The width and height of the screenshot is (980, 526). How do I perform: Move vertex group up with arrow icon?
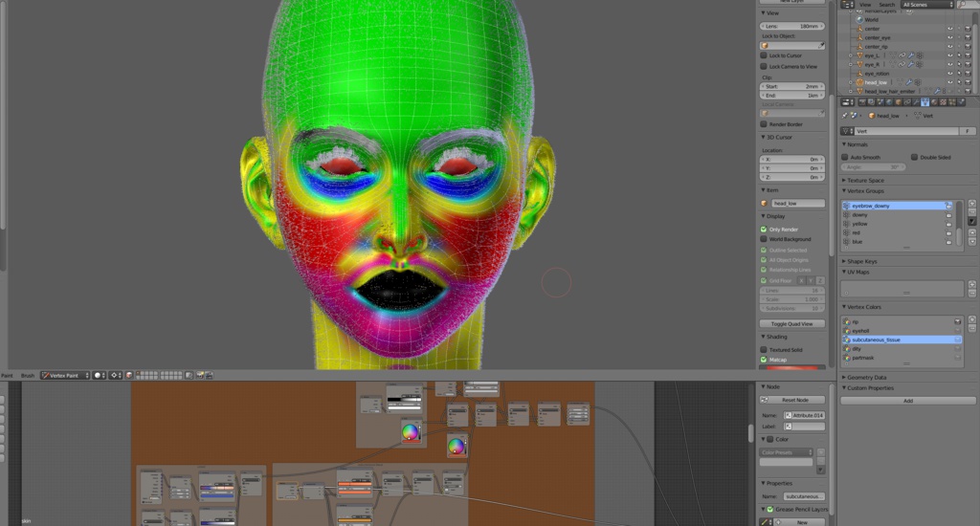[x=972, y=233]
